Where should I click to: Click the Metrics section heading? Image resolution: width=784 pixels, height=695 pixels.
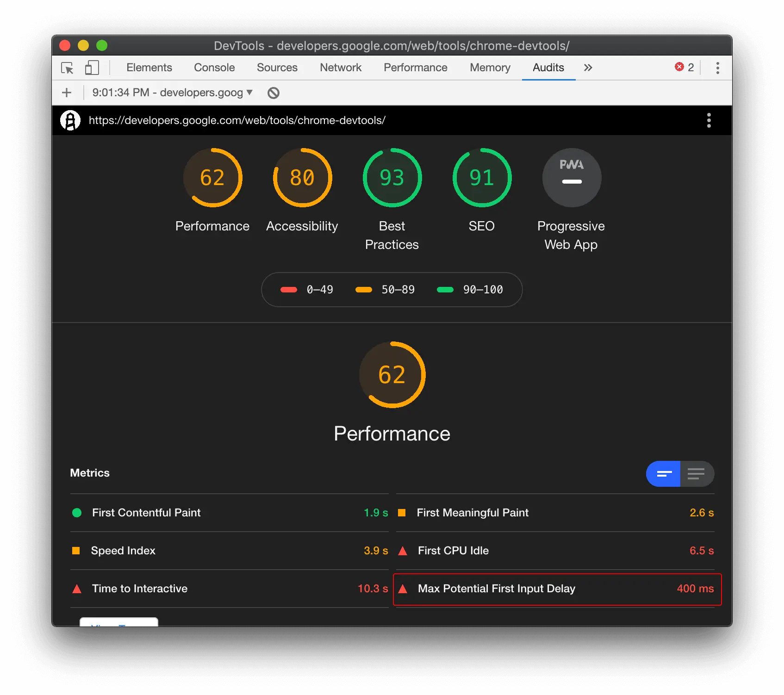point(90,473)
